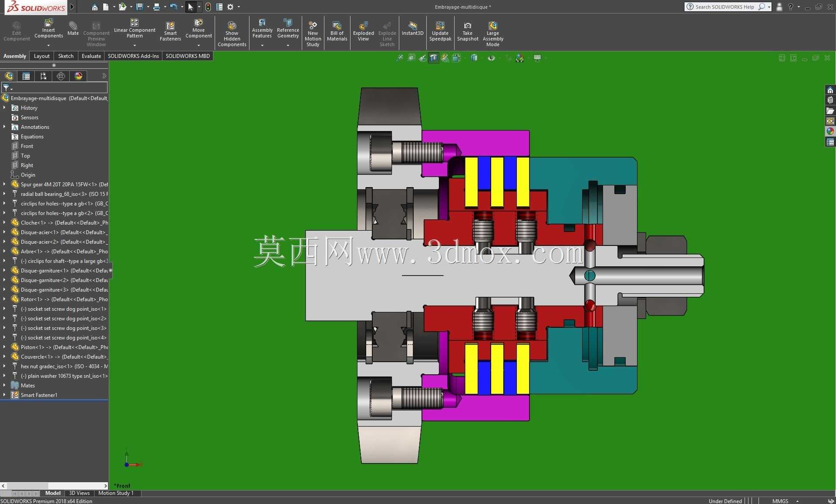Switch to the Layout tab

click(x=42, y=56)
